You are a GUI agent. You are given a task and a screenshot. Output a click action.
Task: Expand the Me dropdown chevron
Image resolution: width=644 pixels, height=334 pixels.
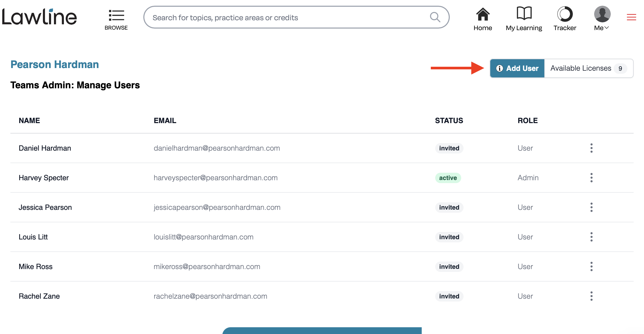[x=607, y=28]
